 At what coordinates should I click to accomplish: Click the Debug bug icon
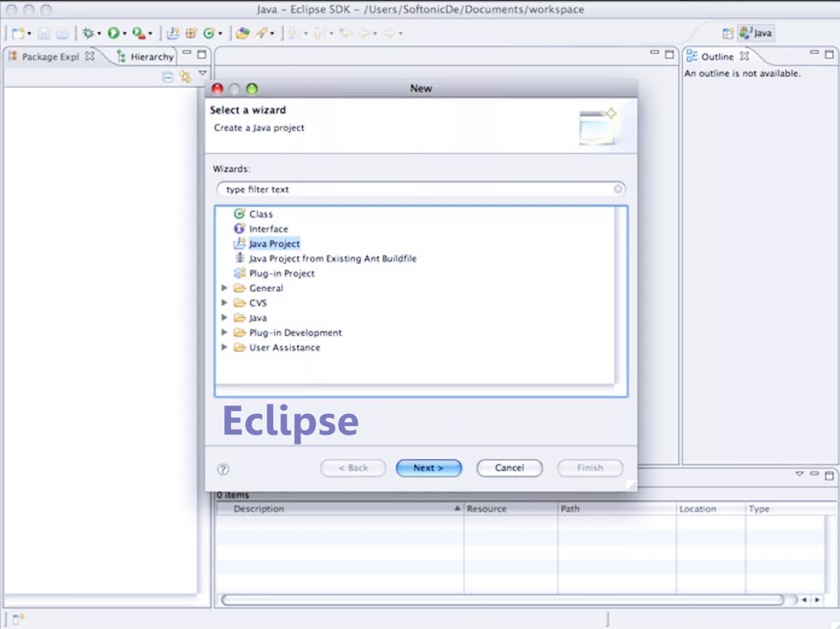pyautogui.click(x=88, y=33)
